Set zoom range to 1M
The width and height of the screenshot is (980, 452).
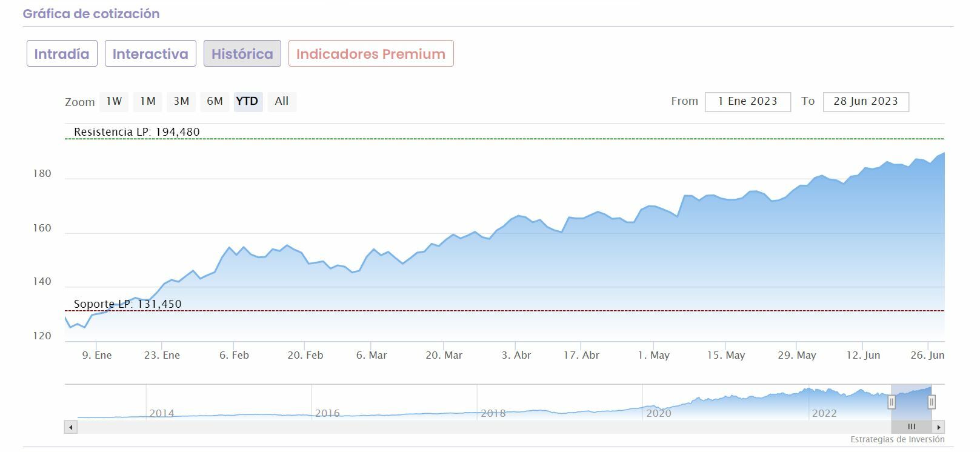pyautogui.click(x=148, y=101)
